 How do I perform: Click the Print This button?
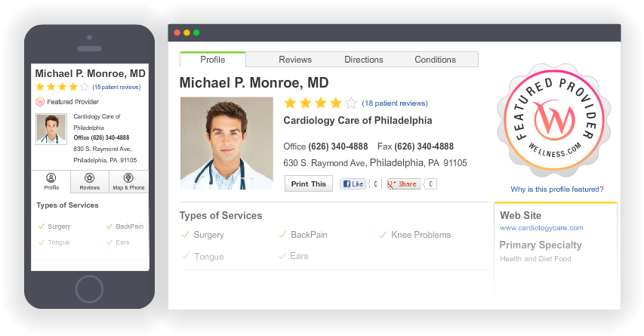point(309,184)
